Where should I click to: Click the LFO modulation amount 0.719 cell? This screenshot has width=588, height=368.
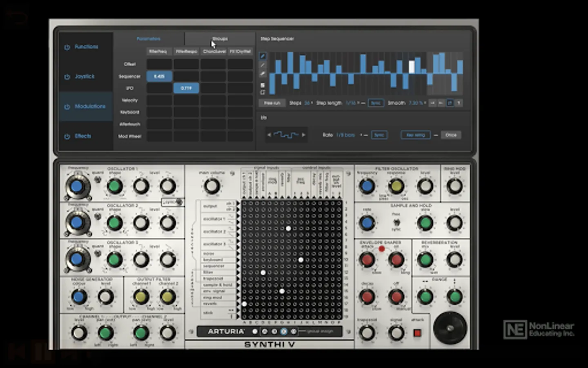(186, 88)
